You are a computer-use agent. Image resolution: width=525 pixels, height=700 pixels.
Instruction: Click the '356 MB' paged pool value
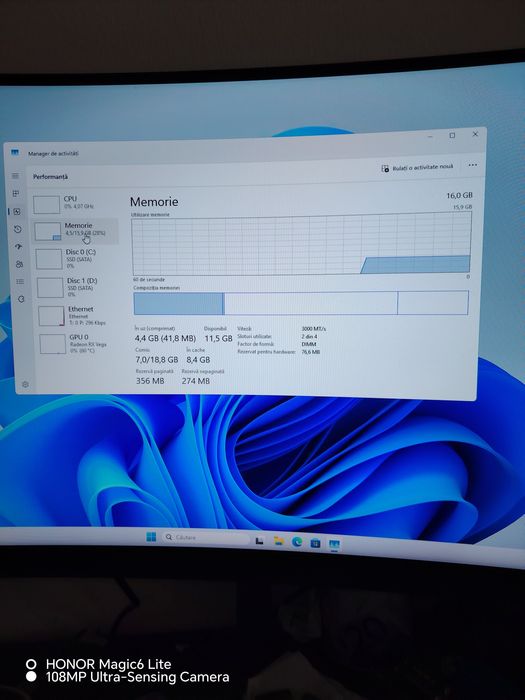click(150, 381)
